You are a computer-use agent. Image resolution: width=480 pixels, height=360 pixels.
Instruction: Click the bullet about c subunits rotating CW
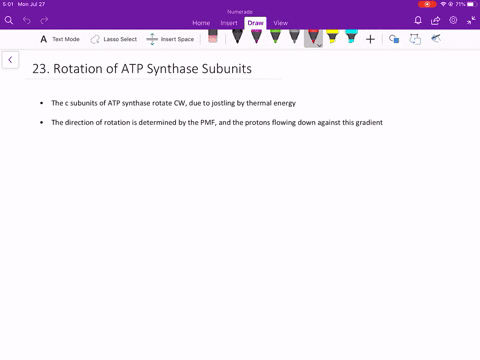click(173, 103)
